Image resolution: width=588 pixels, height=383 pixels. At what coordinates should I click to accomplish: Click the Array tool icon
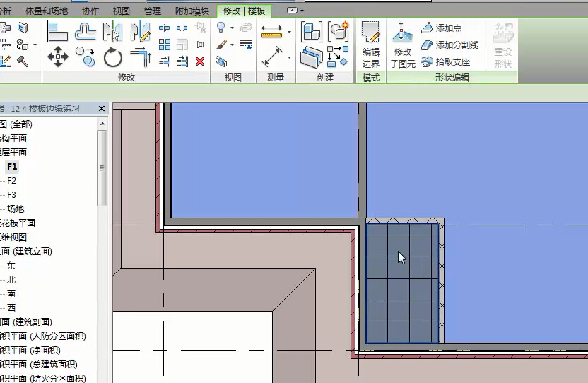pos(165,45)
